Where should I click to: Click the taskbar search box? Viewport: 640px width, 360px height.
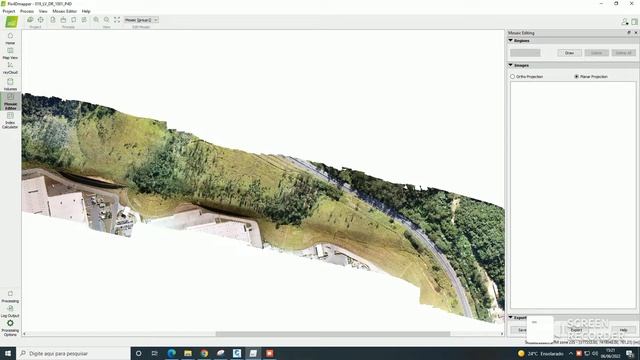[x=73, y=353]
